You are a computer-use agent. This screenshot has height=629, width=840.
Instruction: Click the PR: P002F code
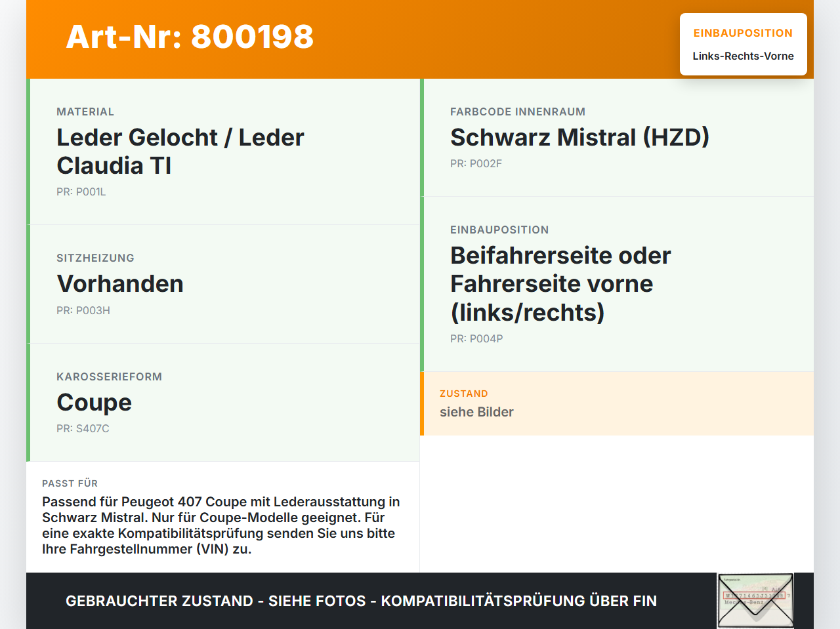[x=476, y=164]
